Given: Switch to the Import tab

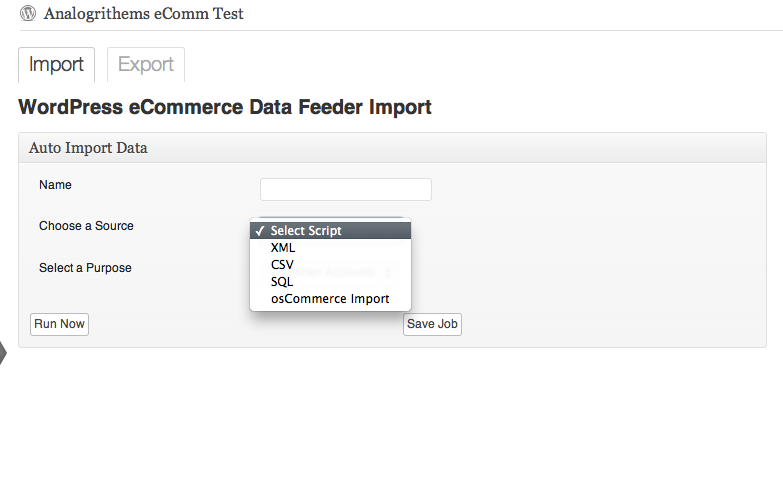Looking at the screenshot, I should coord(56,65).
